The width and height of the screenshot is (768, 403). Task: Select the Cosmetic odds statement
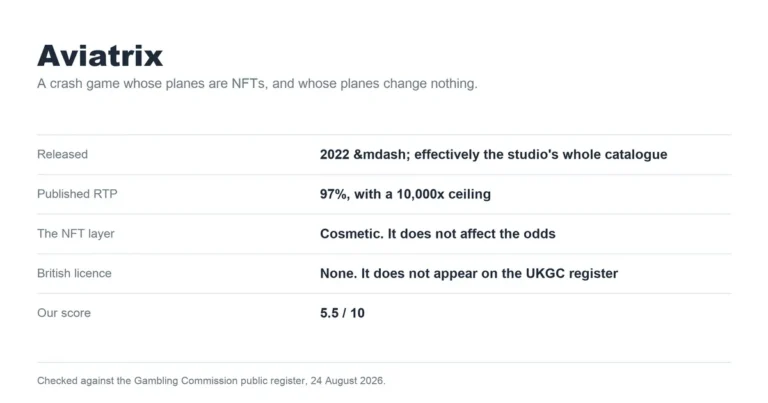click(437, 234)
